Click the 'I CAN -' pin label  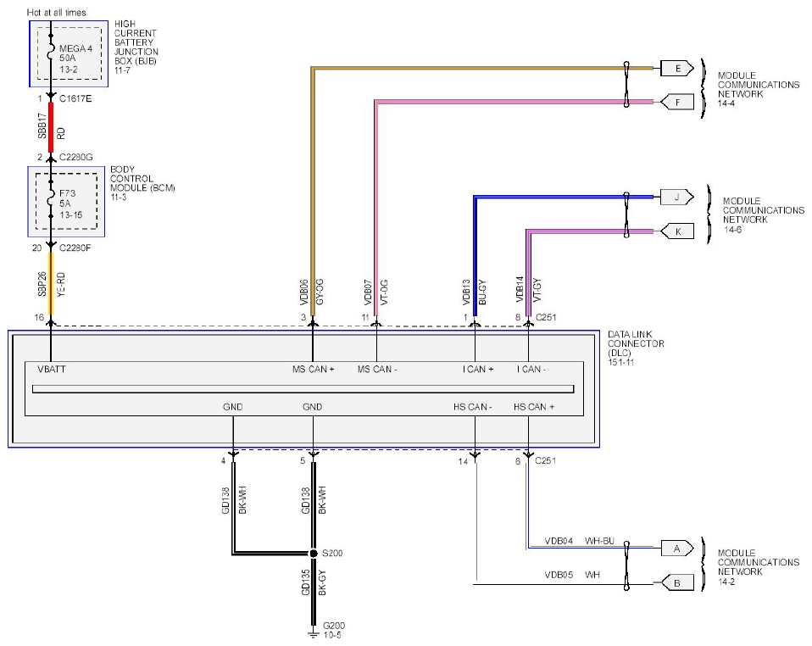tap(531, 370)
